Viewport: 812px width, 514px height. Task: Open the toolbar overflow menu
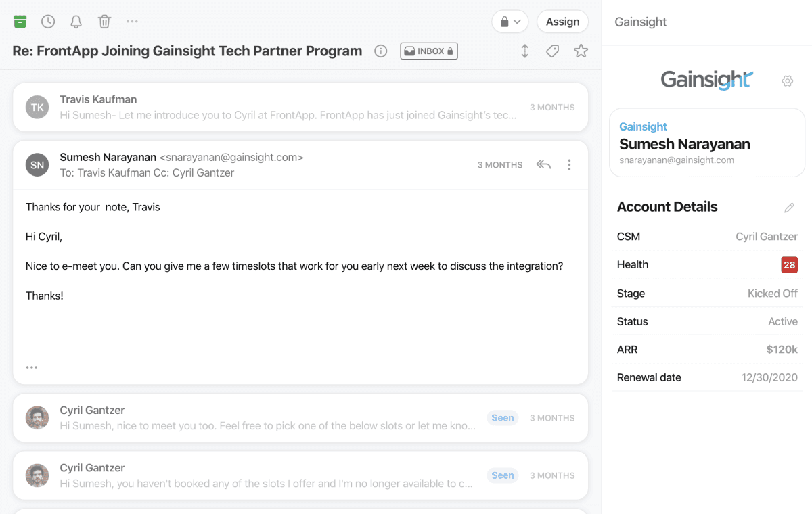(132, 21)
